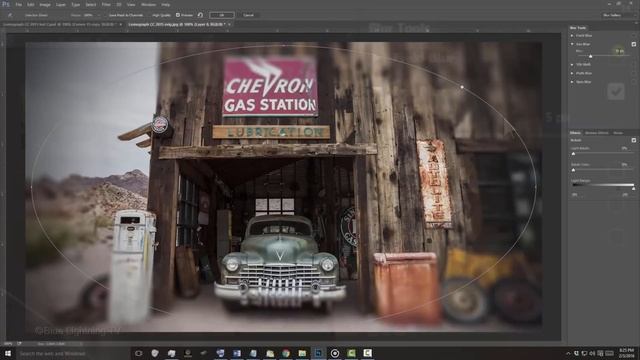Switch to the Effects tab
640x360 pixels.
click(x=575, y=133)
